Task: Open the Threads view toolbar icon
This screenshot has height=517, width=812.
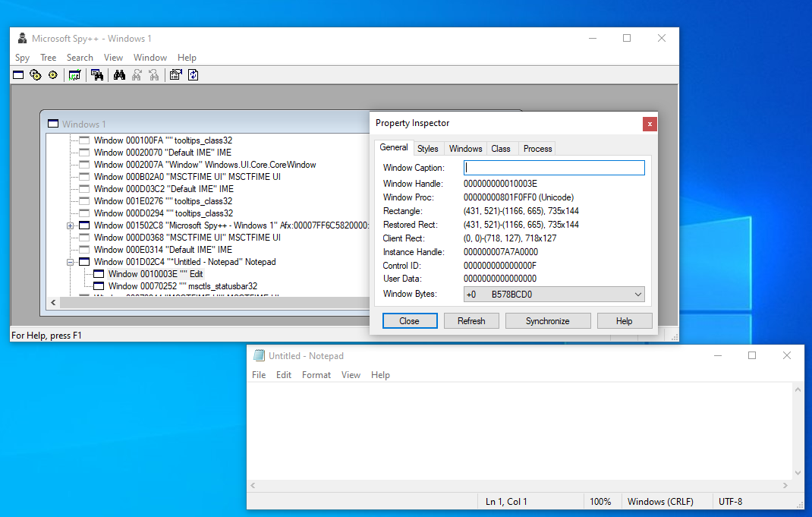Action: click(53, 75)
